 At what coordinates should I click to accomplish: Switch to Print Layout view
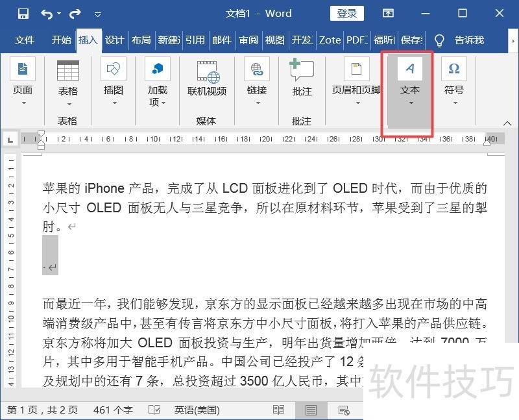click(x=311, y=410)
